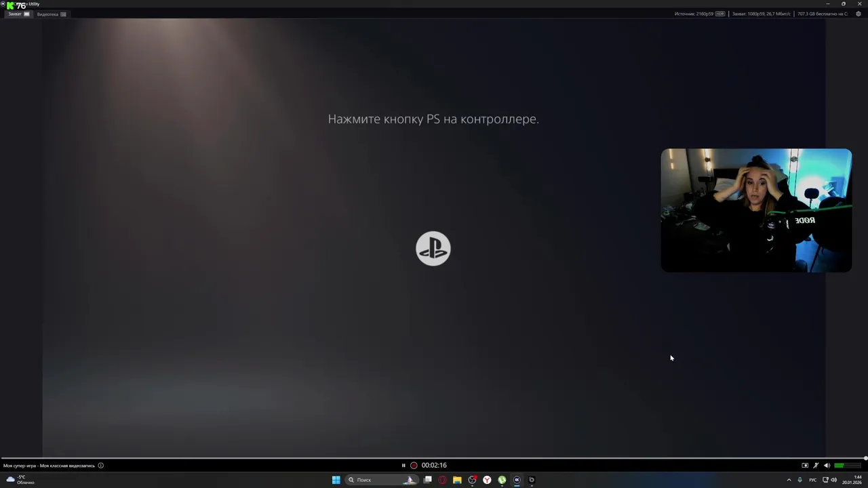868x488 pixels.
Task: Switch to the Захват tab
Action: pos(18,14)
